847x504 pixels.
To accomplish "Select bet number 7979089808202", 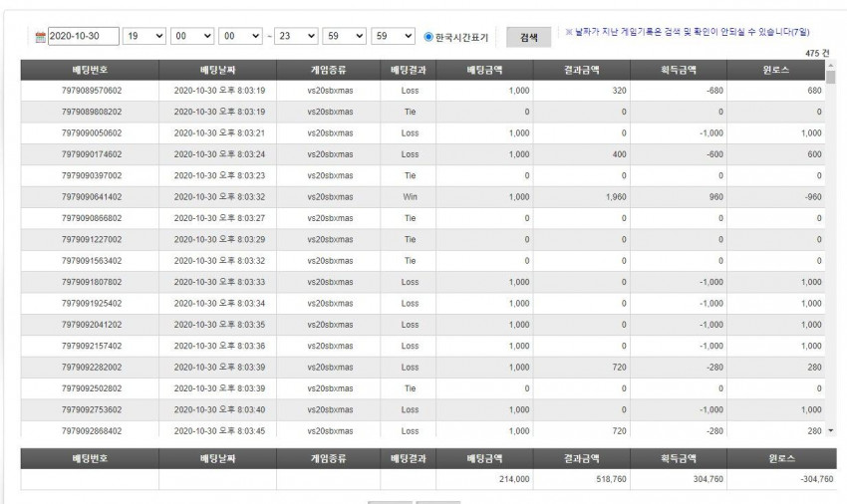I will pyautogui.click(x=92, y=112).
